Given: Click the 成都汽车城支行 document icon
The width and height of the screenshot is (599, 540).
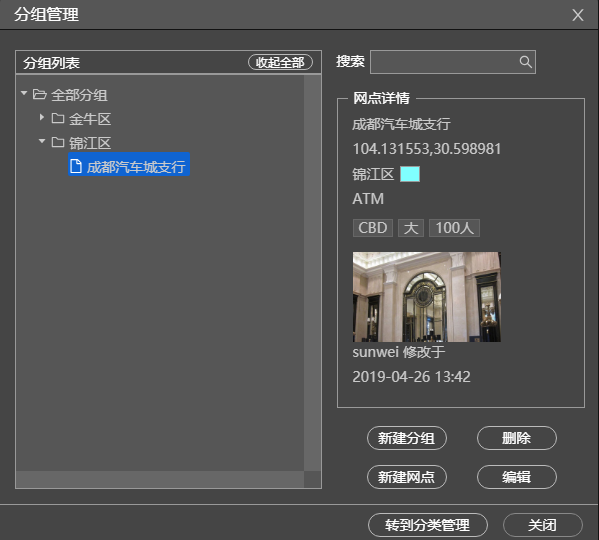Looking at the screenshot, I should [76, 166].
